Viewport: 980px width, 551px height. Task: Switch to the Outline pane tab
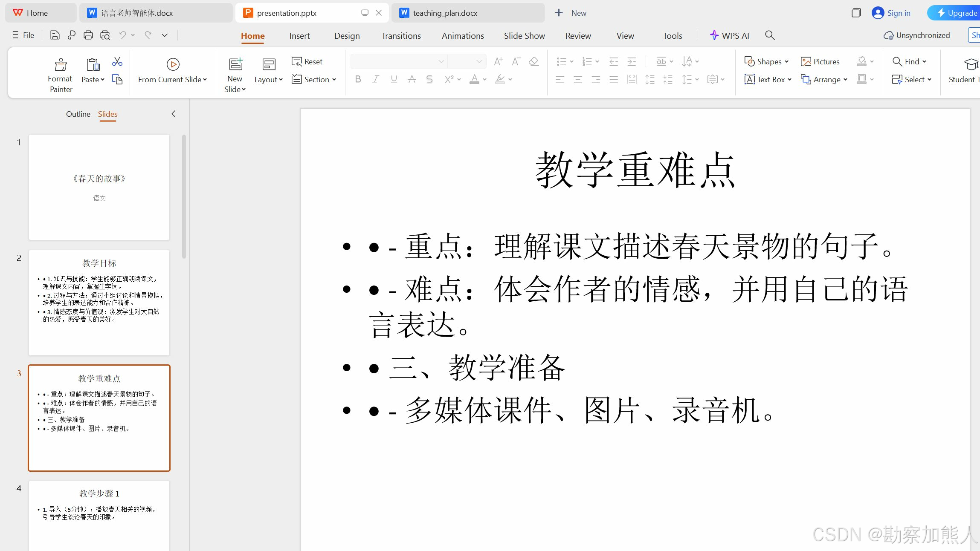click(78, 114)
